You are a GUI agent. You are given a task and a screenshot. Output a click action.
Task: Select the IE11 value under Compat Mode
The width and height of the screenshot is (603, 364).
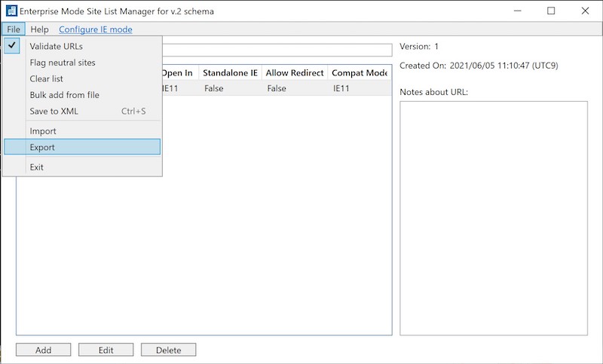coord(341,88)
